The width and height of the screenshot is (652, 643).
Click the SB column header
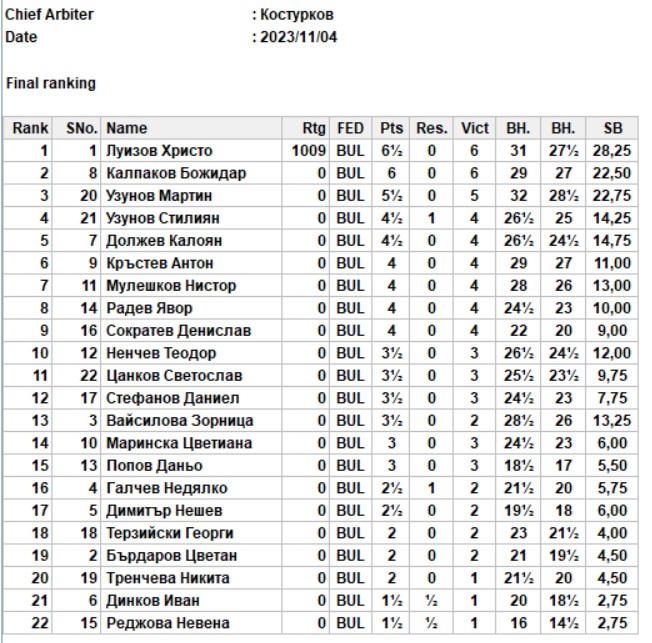pyautogui.click(x=613, y=129)
